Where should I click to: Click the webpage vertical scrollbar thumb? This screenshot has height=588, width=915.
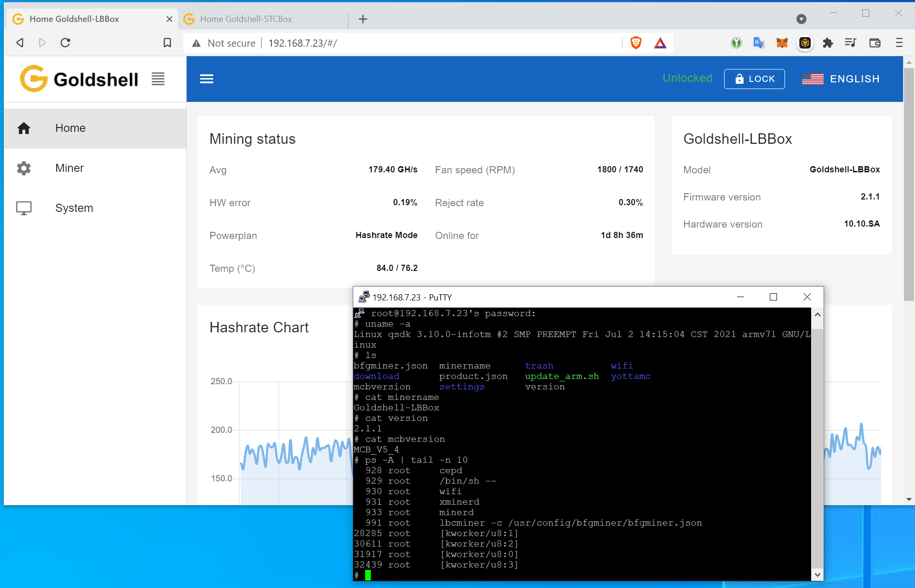pyautogui.click(x=909, y=185)
